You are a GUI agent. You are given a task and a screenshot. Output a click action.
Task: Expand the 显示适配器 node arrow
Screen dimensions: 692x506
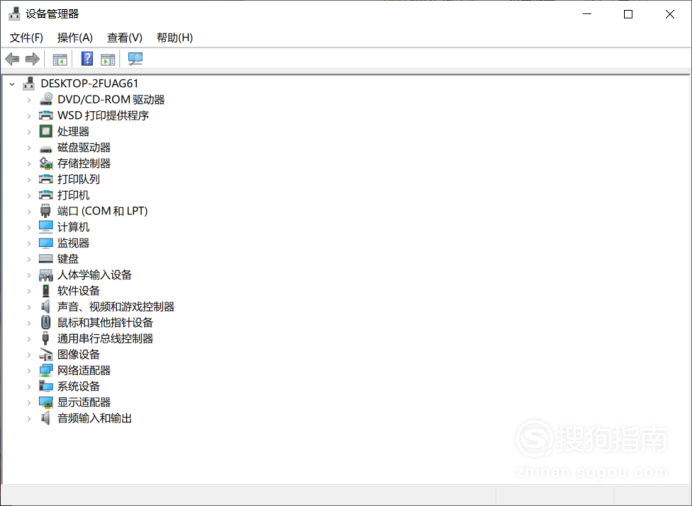pyautogui.click(x=29, y=402)
